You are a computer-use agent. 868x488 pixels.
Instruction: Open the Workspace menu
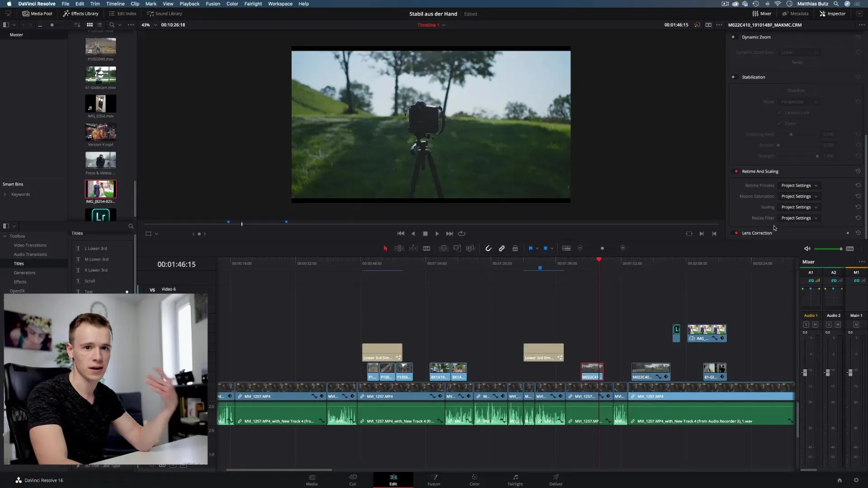click(x=280, y=4)
